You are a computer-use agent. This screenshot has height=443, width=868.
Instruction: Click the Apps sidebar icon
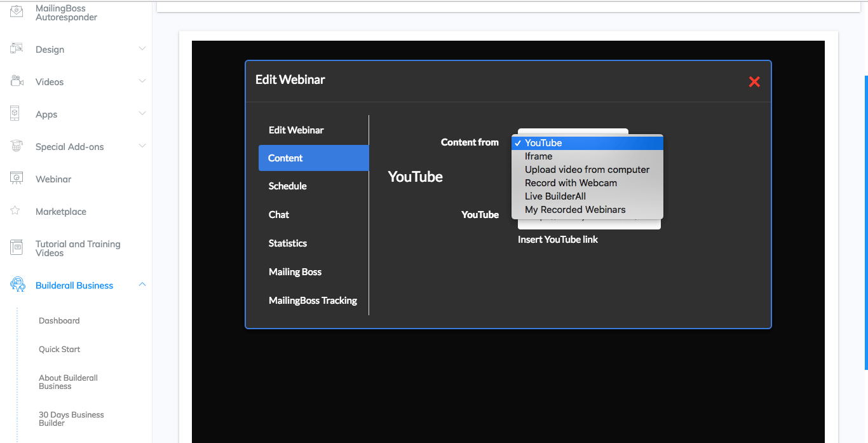(15, 114)
